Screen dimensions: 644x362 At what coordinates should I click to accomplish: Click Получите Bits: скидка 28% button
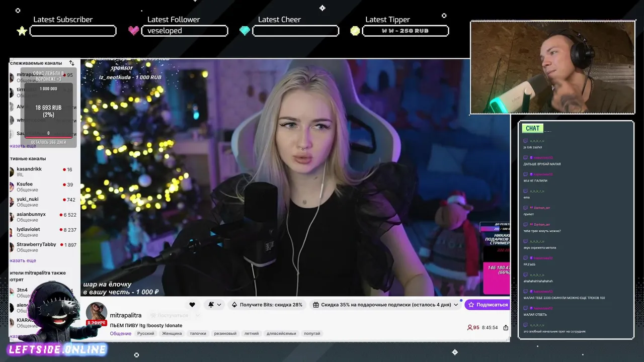tap(267, 305)
